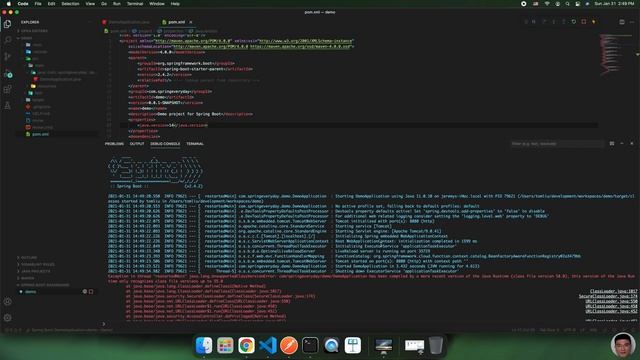Stop the demo app in Spring Boot Dashboard

click(91, 291)
